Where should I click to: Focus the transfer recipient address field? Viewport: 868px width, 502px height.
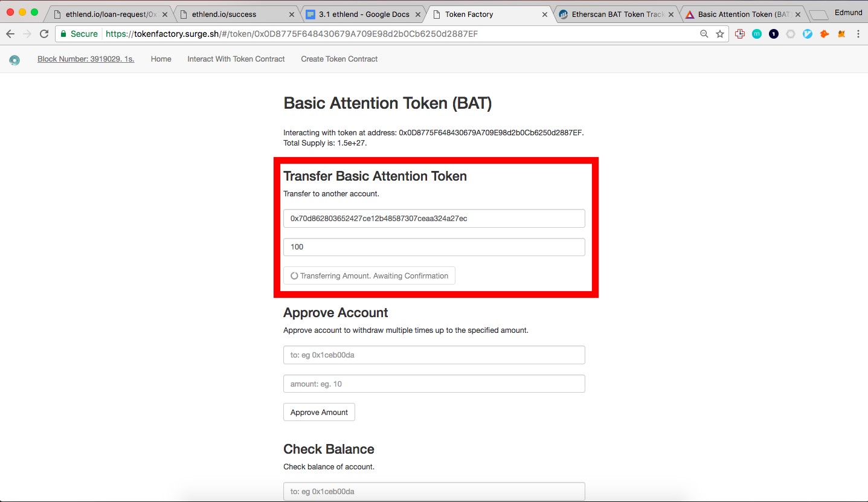point(434,218)
